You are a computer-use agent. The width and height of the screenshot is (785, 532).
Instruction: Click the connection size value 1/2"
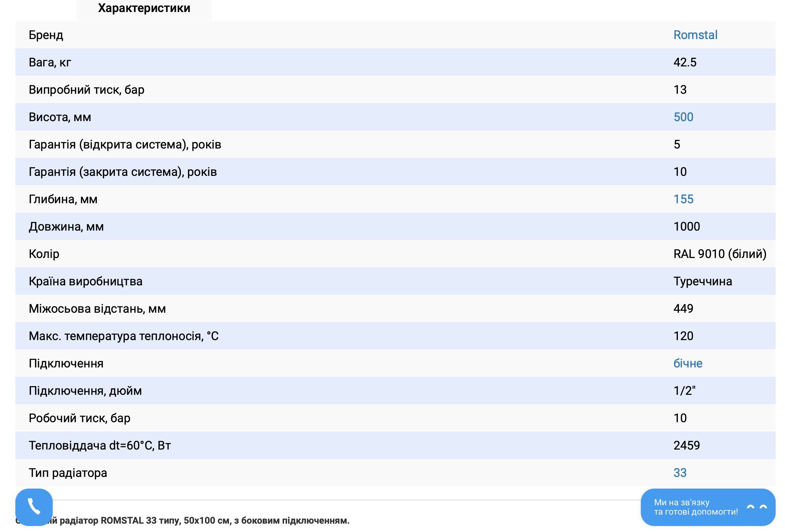pyautogui.click(x=684, y=391)
